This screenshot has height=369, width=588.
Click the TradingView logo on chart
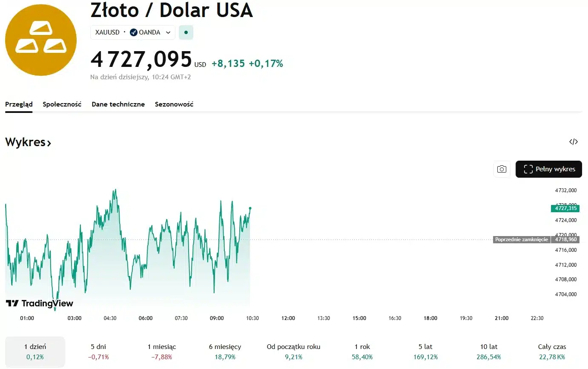pyautogui.click(x=39, y=303)
